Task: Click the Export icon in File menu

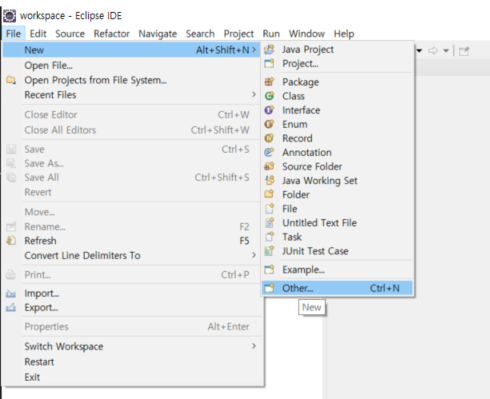Action: (11, 307)
